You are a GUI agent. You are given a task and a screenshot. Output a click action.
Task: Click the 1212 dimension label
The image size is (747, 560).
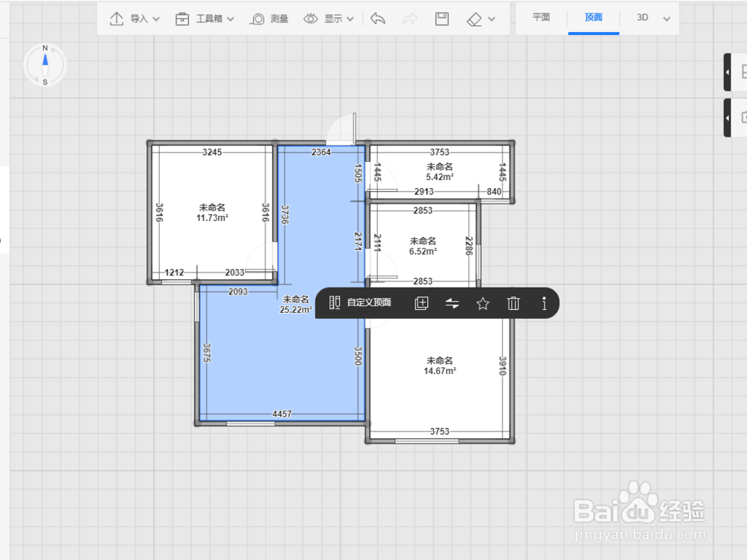[174, 273]
